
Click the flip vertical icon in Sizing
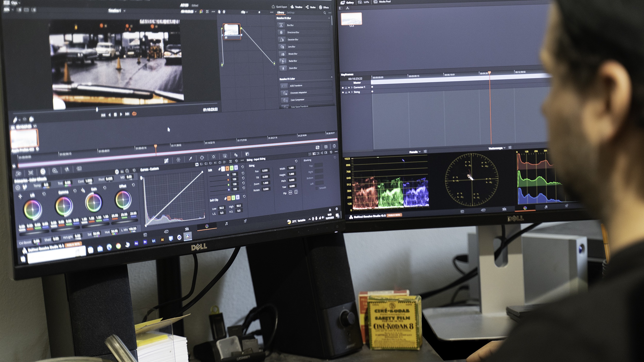(296, 192)
